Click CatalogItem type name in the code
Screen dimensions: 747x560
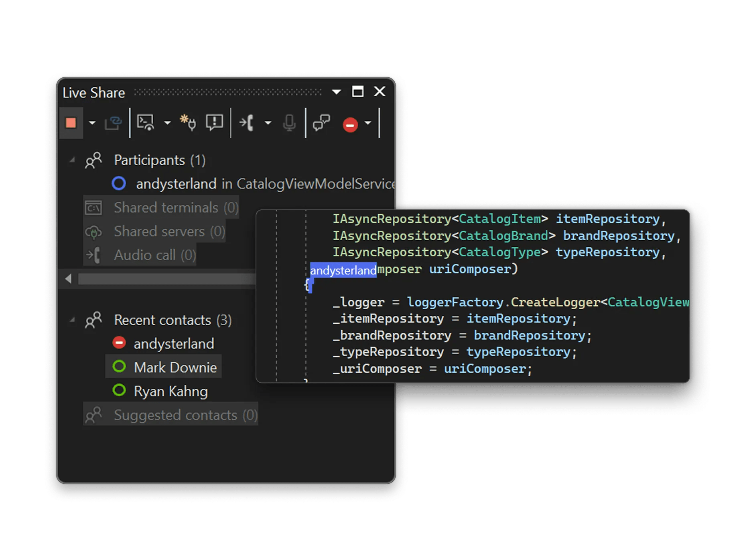pos(500,219)
